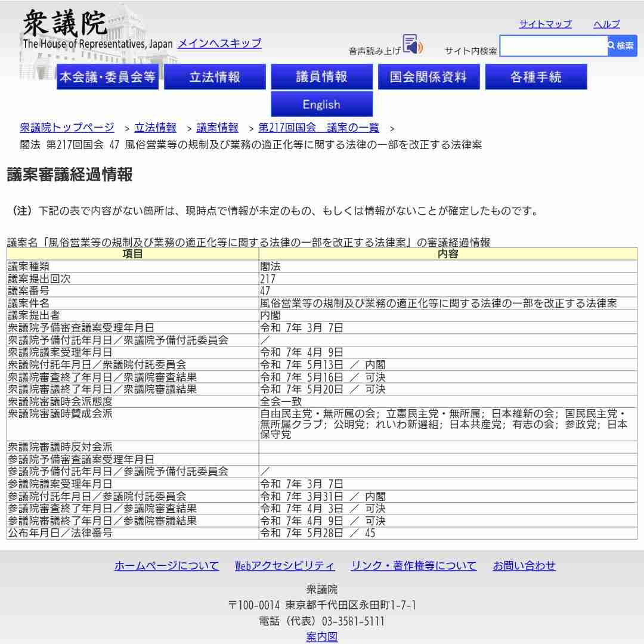Click the 衆議院予備審査議案受理年月日 row label

click(x=81, y=328)
